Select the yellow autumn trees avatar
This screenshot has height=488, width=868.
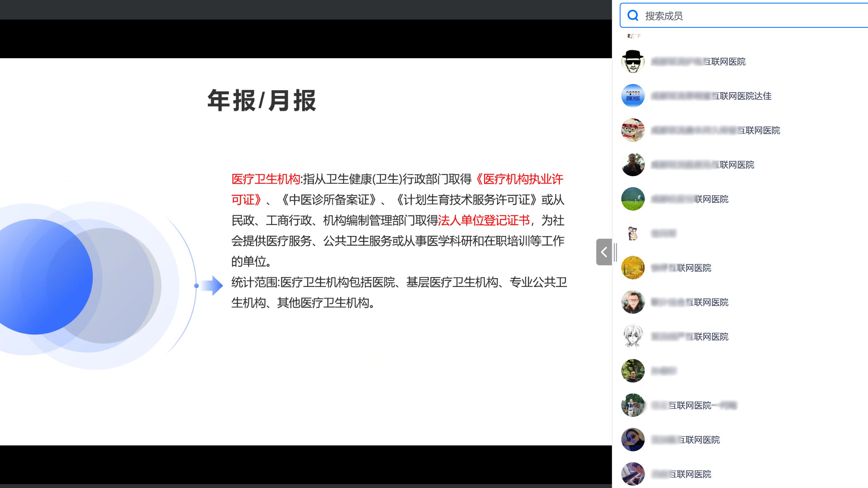[633, 268]
